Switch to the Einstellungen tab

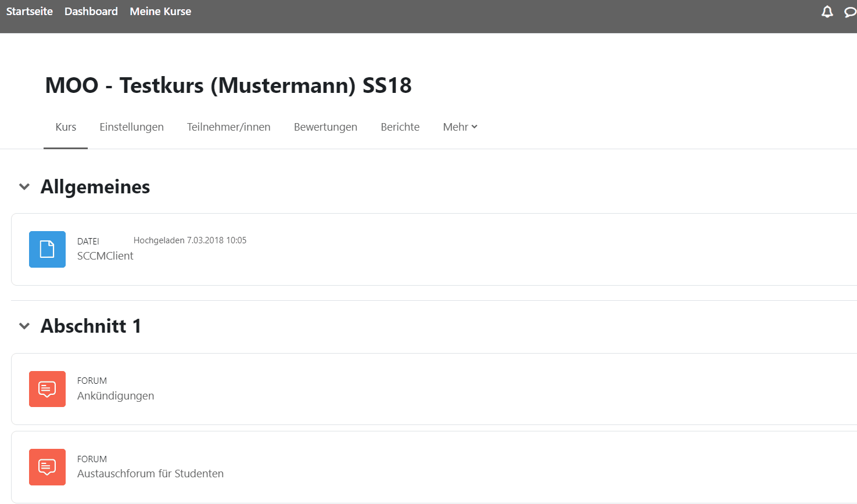pyautogui.click(x=131, y=127)
